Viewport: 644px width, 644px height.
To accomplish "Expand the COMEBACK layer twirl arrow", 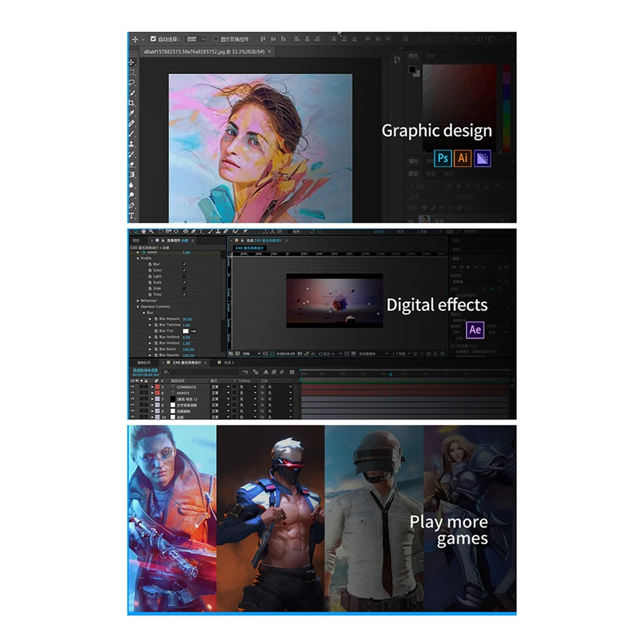I will [x=152, y=387].
